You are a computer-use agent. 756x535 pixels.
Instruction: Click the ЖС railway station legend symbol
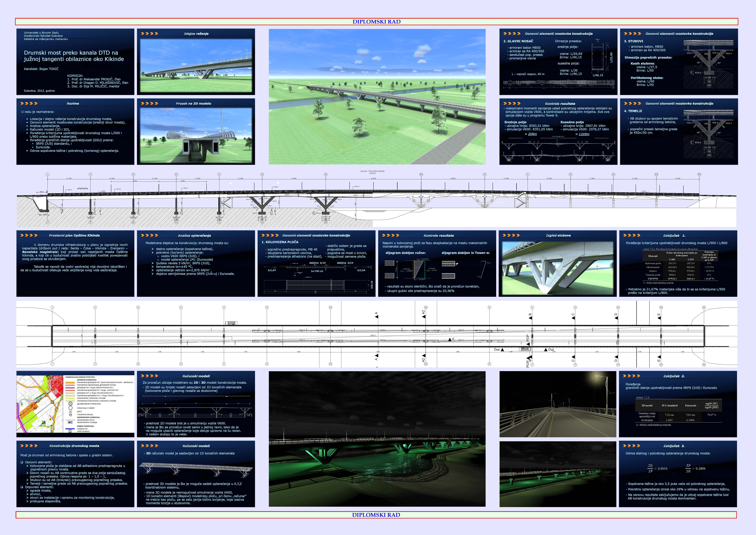click(70, 422)
